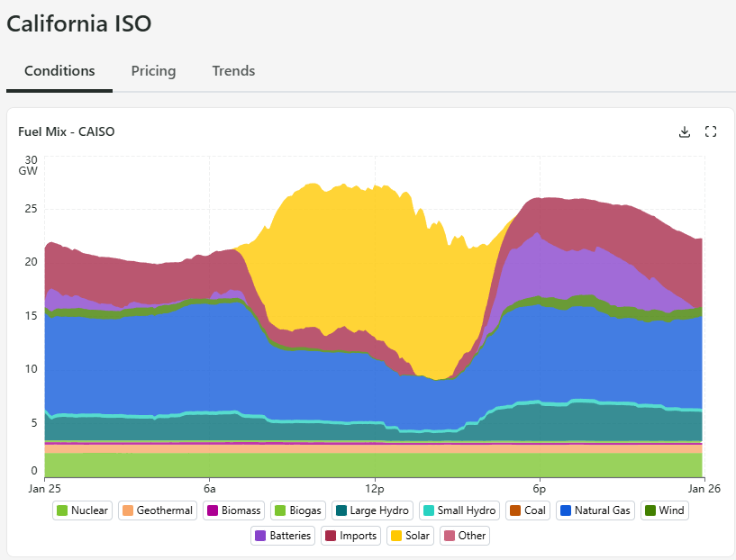Open the Trends tab

point(233,71)
